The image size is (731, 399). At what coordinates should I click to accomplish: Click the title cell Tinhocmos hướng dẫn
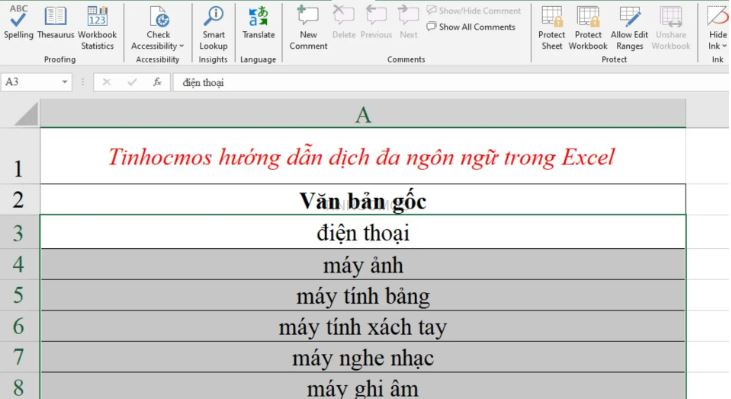363,156
